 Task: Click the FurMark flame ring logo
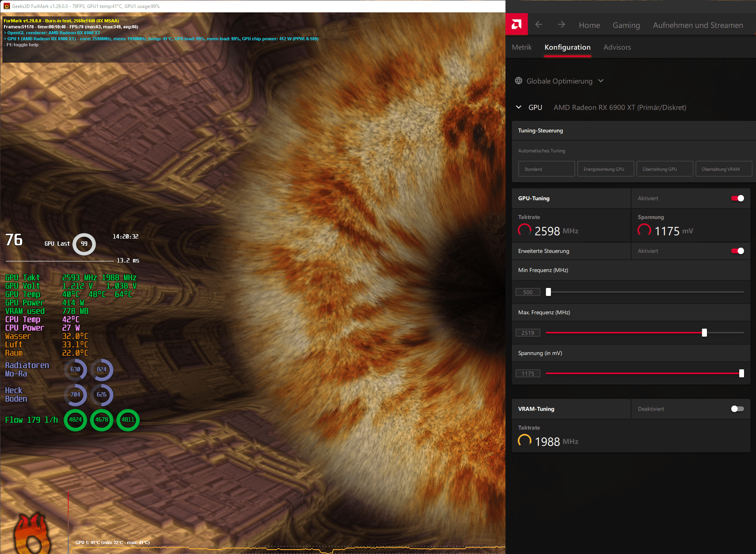[x=32, y=534]
